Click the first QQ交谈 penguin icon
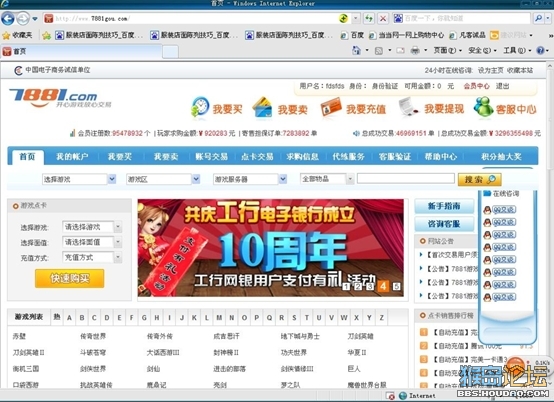The width and height of the screenshot is (554, 402). coord(487,210)
